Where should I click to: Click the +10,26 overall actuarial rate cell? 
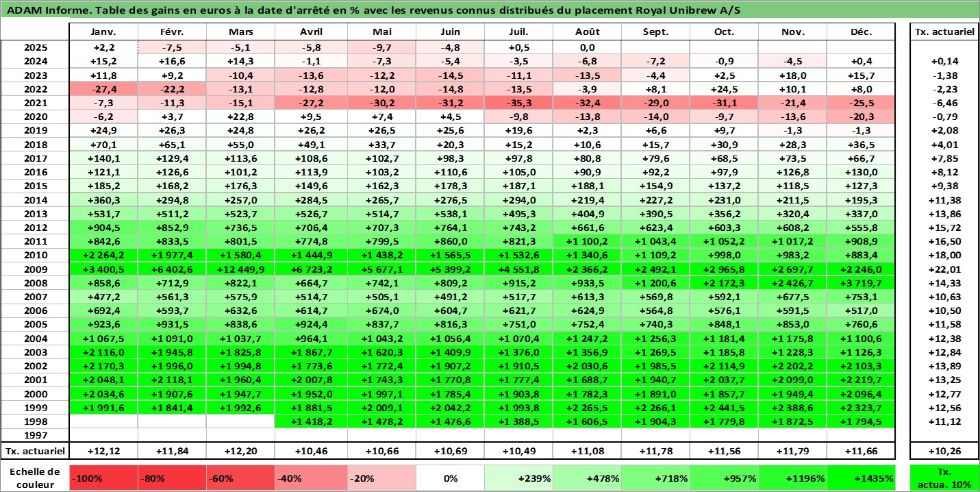tap(944, 451)
